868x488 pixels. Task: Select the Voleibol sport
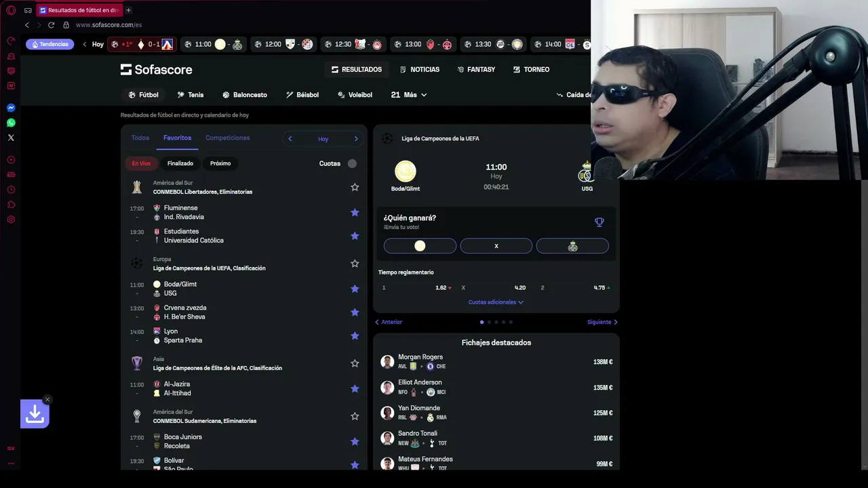[355, 95]
